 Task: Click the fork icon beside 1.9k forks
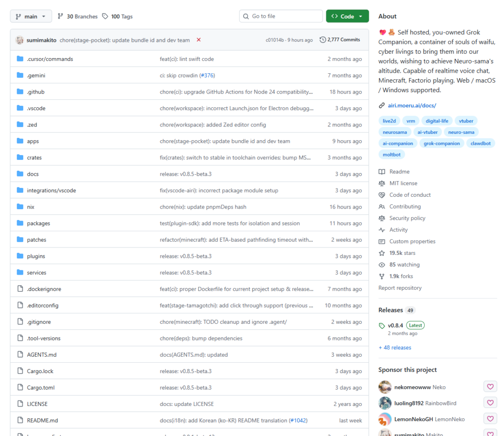382,276
